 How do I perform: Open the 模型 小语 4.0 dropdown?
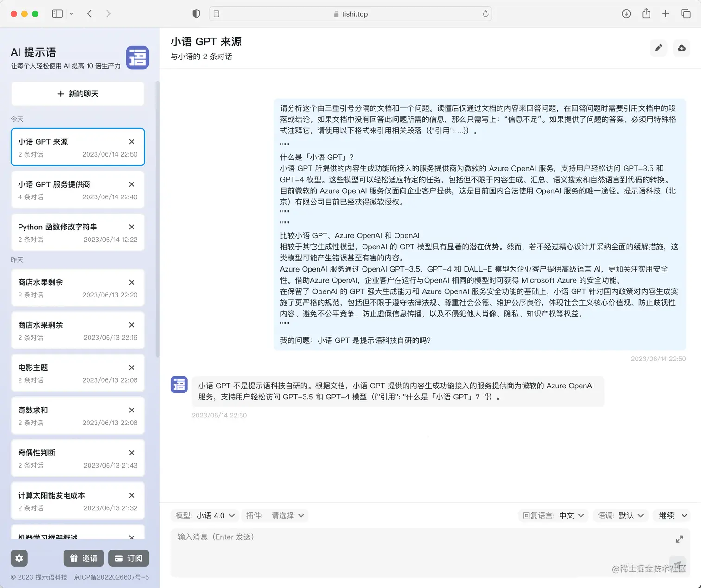pyautogui.click(x=205, y=516)
